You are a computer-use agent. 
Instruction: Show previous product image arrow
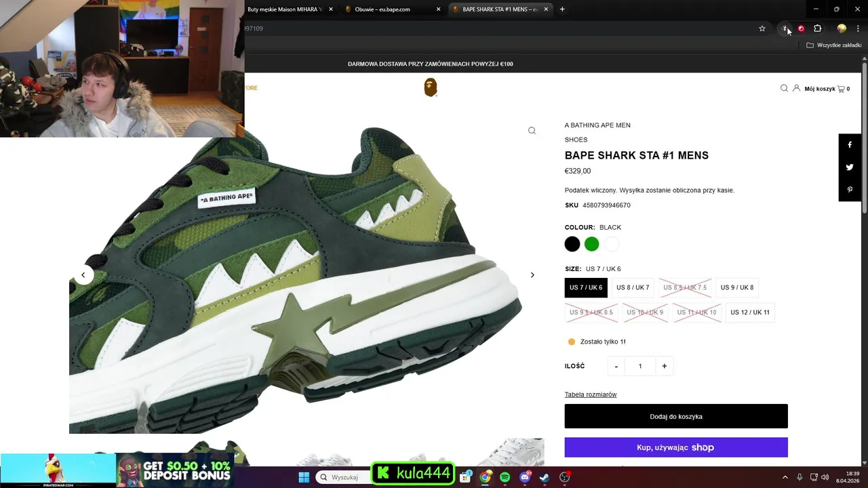click(x=83, y=274)
